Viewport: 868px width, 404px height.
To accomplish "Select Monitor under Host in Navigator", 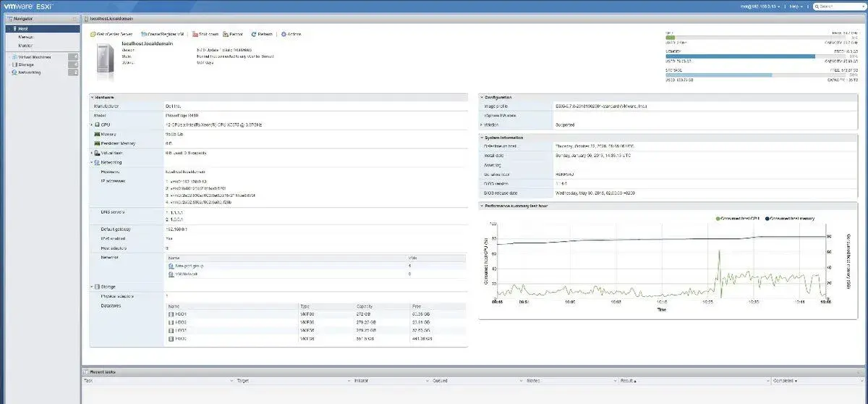I will (x=26, y=45).
